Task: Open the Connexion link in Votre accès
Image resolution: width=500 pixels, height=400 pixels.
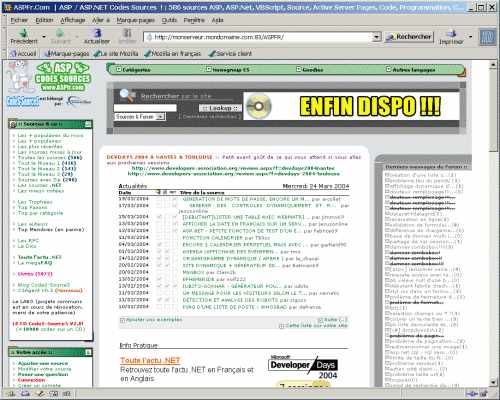Action: coord(31,380)
